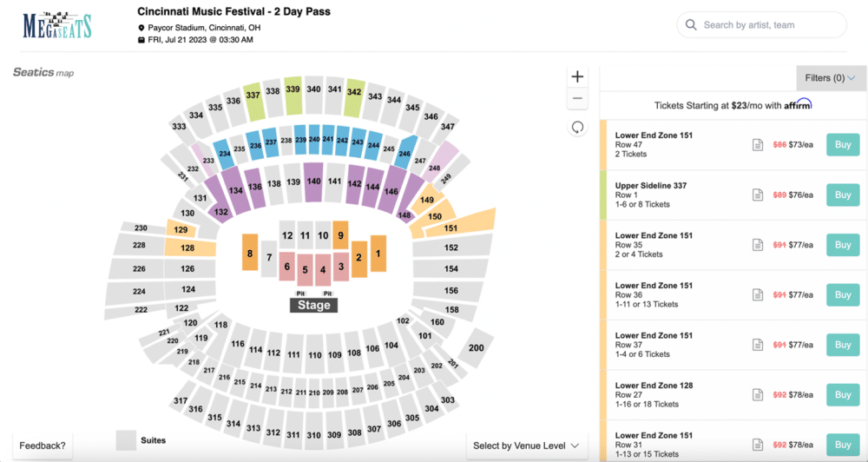868x462 pixels.
Task: Zoom out of the seating map
Action: pyautogui.click(x=577, y=99)
